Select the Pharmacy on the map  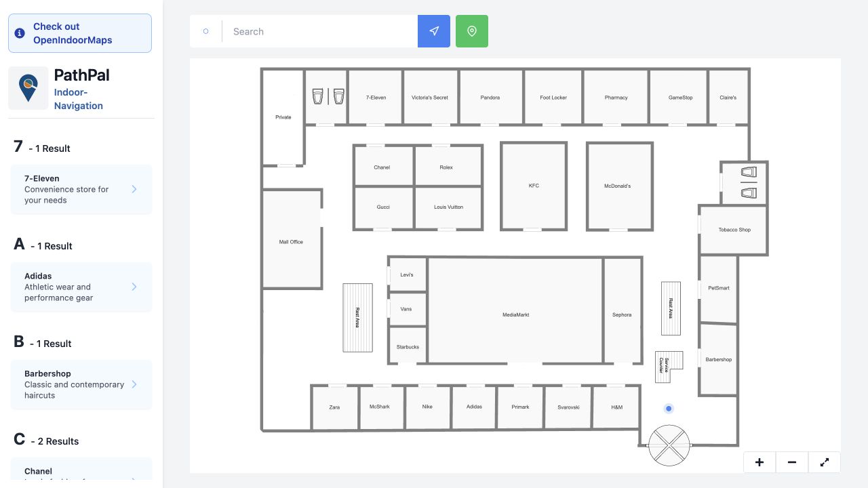616,97
